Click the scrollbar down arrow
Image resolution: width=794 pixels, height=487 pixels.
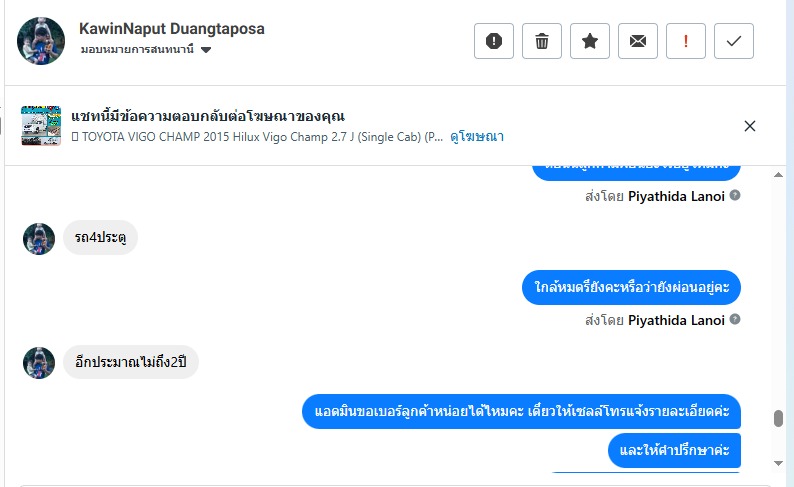pyautogui.click(x=778, y=463)
